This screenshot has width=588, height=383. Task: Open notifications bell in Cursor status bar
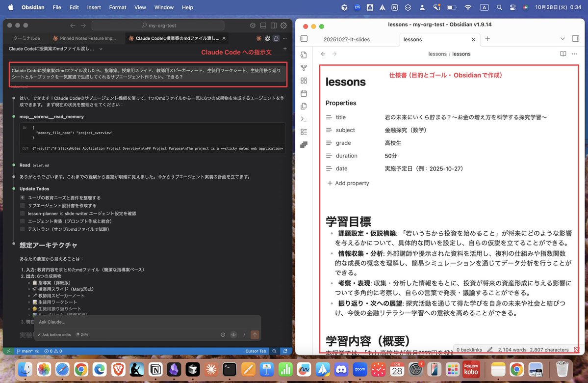[285, 351]
